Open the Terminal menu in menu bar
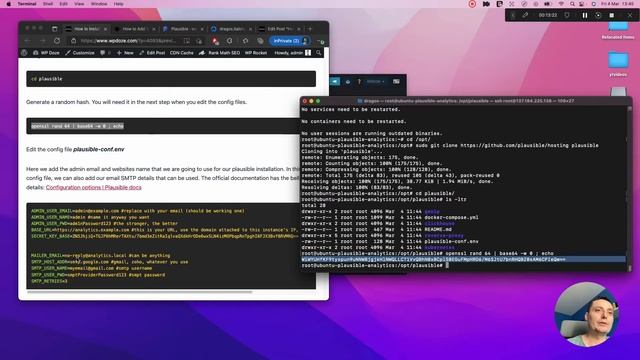 click(x=27, y=4)
